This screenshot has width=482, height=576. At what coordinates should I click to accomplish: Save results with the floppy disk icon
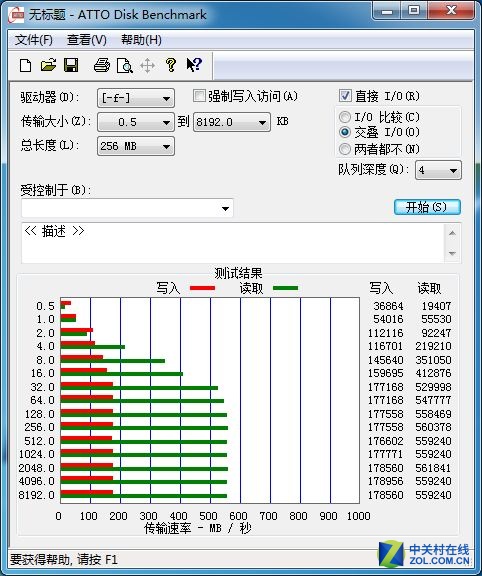tap(71, 65)
